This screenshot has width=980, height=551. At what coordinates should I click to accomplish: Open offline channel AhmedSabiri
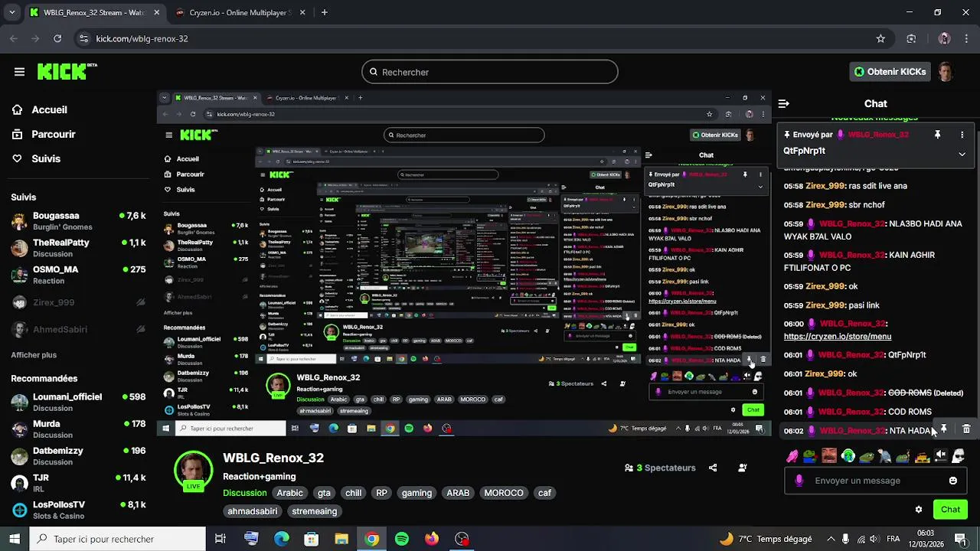[x=78, y=329]
